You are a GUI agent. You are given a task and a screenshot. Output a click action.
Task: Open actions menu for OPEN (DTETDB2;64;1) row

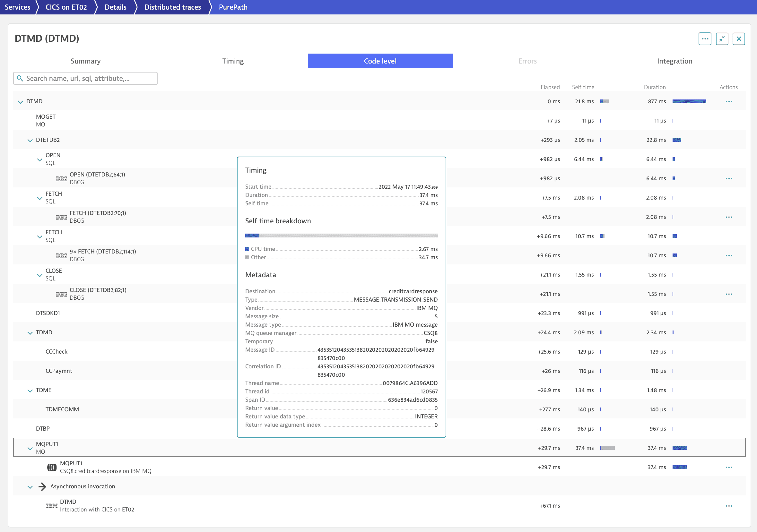(x=729, y=179)
